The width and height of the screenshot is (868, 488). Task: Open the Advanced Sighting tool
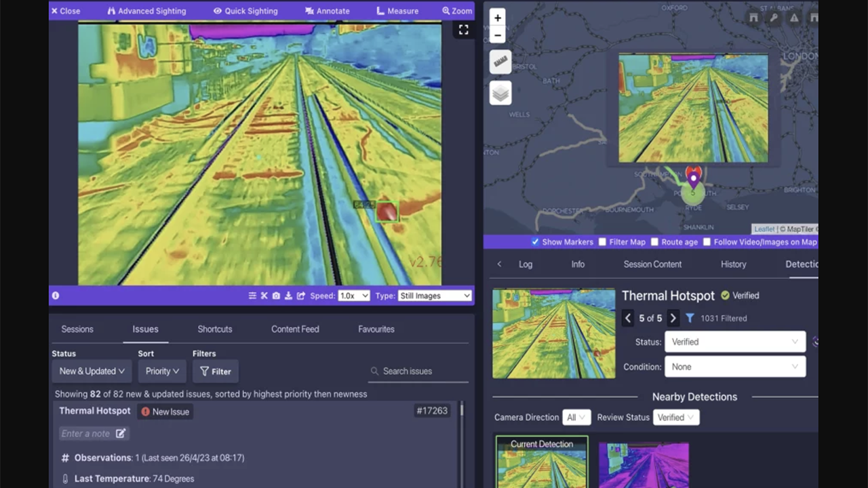pos(146,10)
